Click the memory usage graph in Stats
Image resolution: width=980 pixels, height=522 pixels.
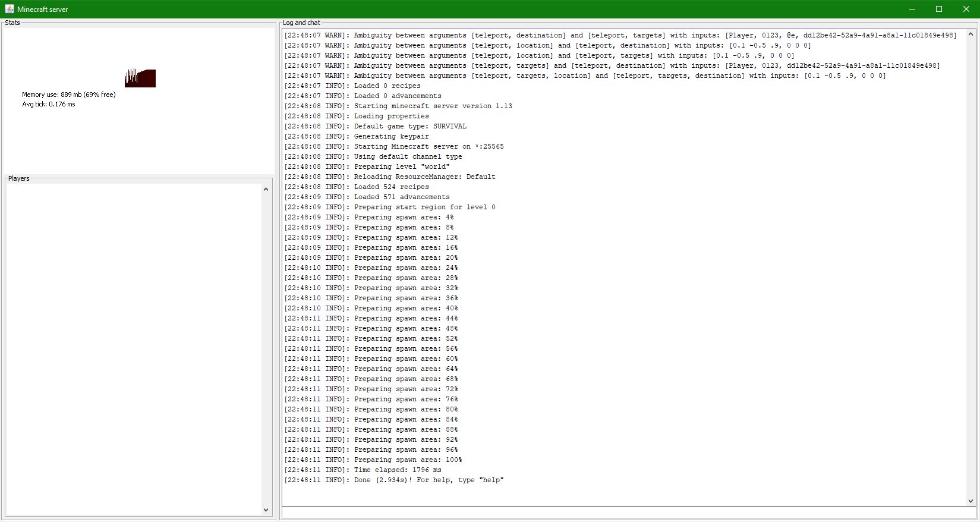pyautogui.click(x=140, y=78)
